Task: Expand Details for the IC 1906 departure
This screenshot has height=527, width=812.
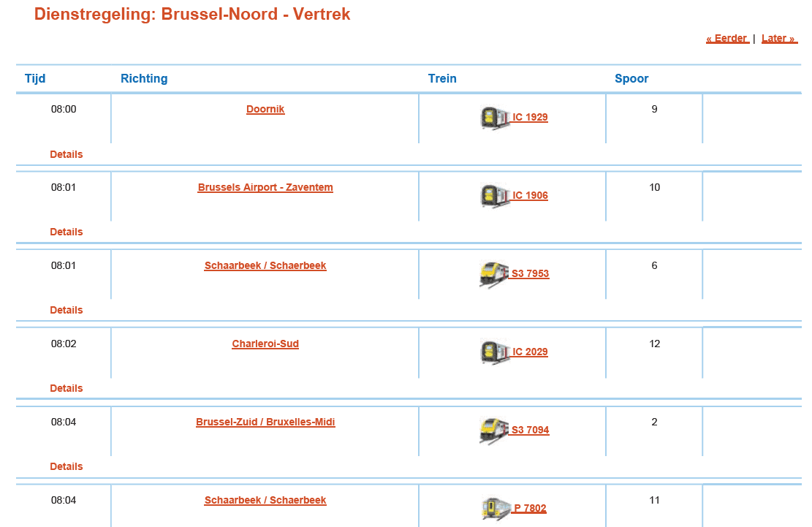Action: click(x=66, y=232)
